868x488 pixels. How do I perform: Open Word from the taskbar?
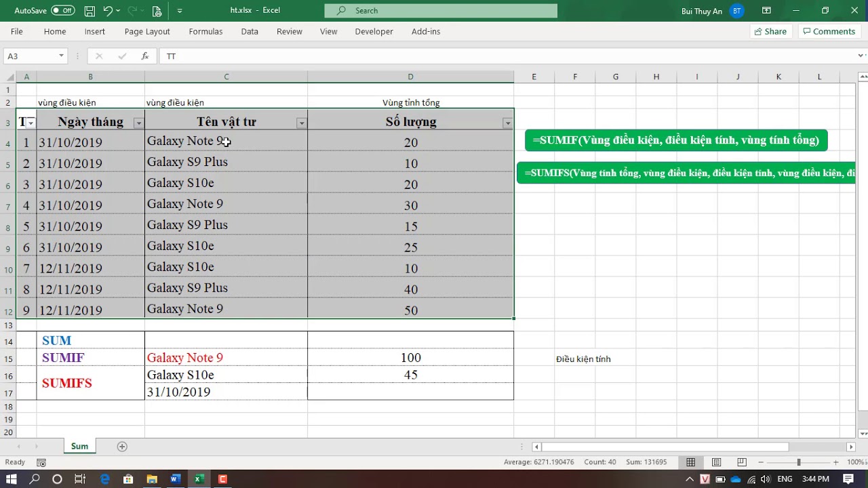tap(175, 479)
